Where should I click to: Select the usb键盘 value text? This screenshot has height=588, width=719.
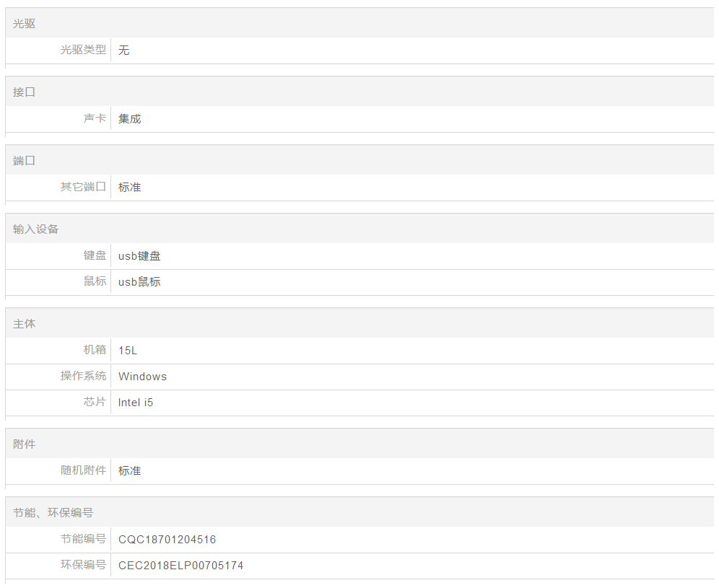139,256
